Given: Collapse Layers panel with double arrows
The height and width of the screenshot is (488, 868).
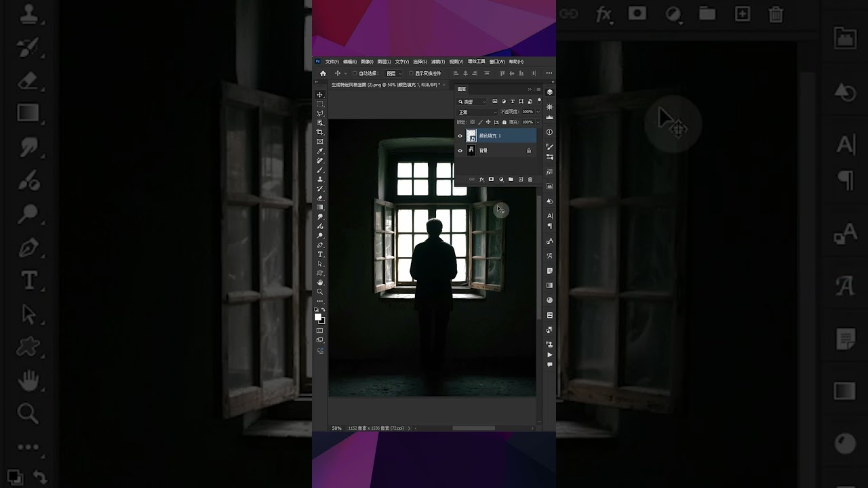Looking at the screenshot, I should point(530,89).
